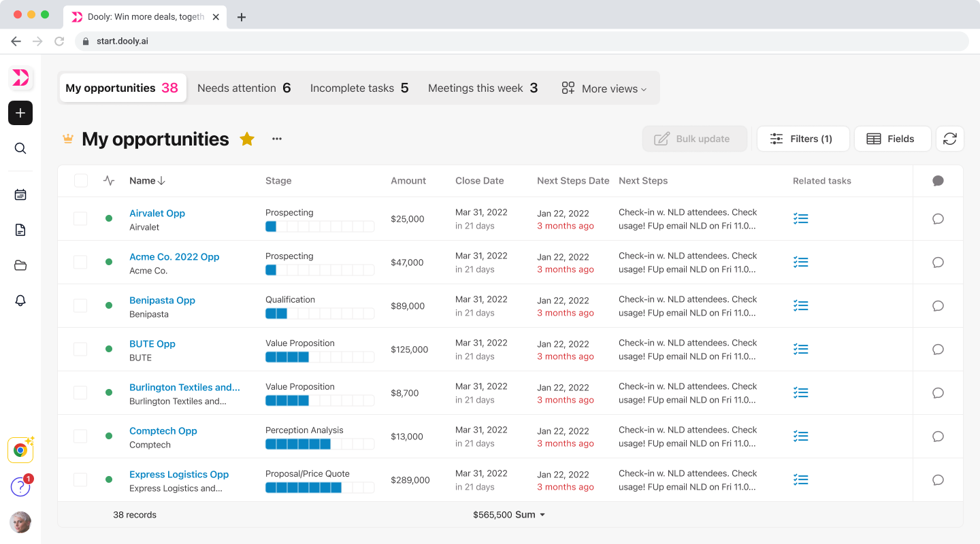Screen dimensions: 980x544
Task: Open the notifications bell icon
Action: pyautogui.click(x=20, y=301)
